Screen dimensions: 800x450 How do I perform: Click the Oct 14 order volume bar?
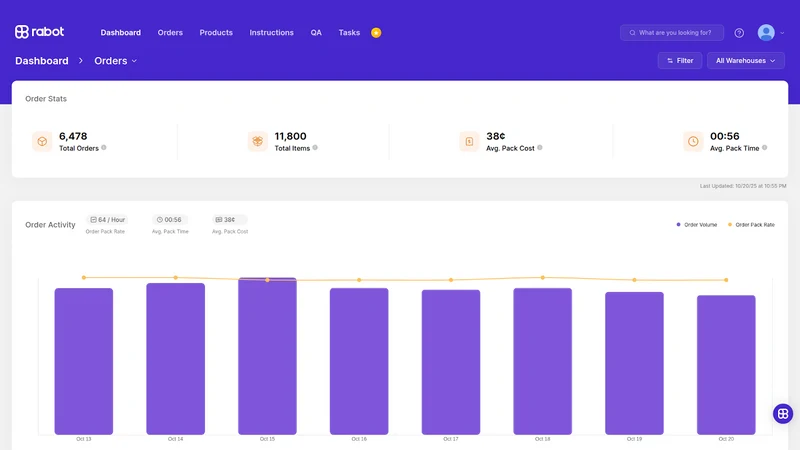point(176,359)
